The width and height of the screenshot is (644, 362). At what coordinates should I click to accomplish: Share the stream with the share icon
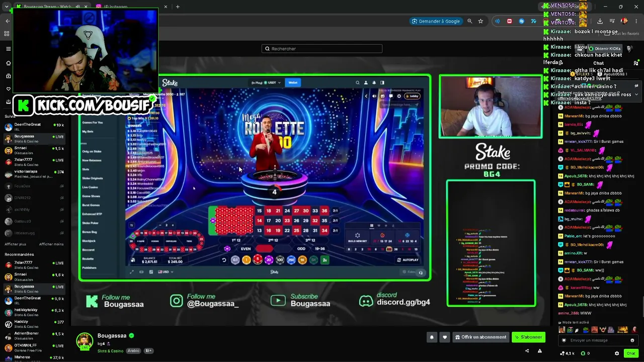click(527, 351)
